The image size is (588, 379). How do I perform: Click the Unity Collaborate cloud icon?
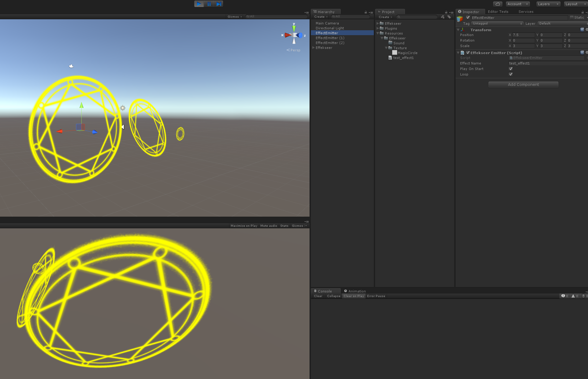coord(497,4)
